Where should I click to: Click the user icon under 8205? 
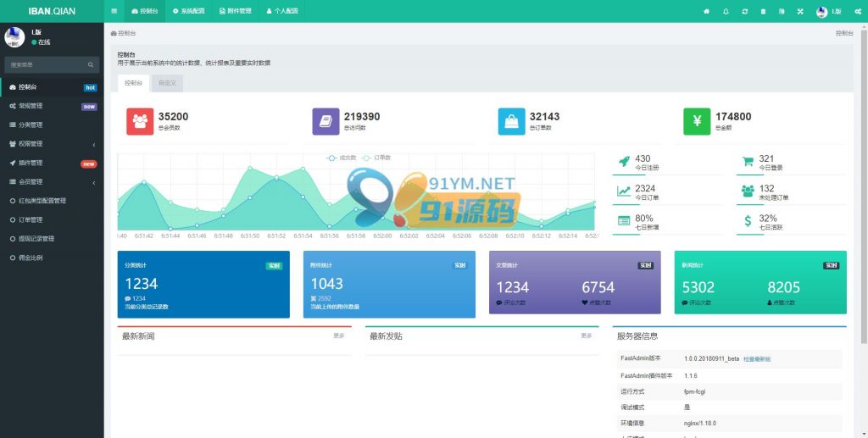click(770, 302)
